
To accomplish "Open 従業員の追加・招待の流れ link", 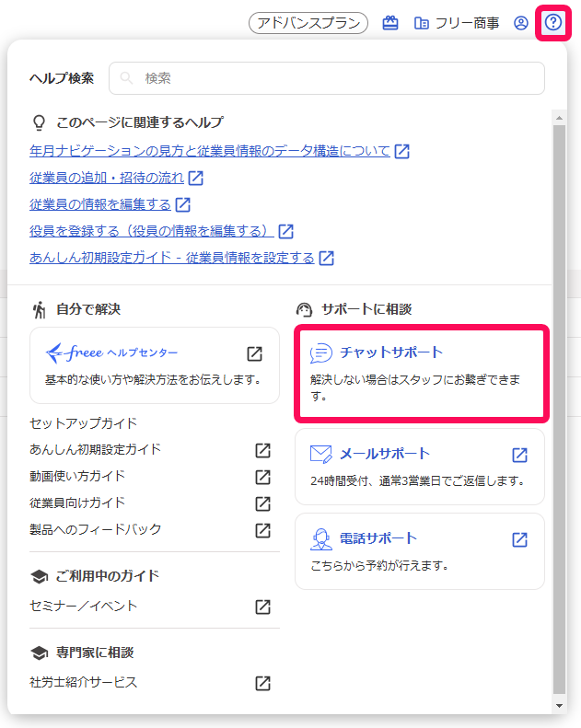I will [x=107, y=178].
